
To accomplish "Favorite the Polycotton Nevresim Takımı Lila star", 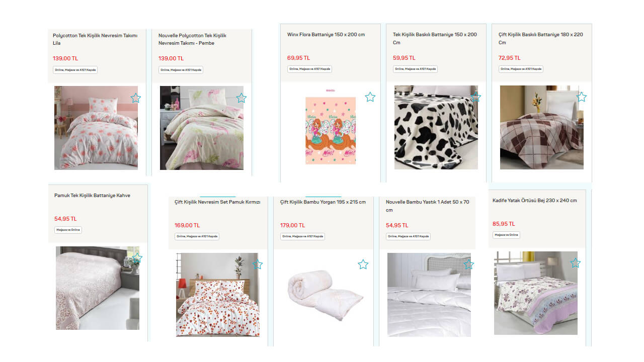I will tap(136, 98).
